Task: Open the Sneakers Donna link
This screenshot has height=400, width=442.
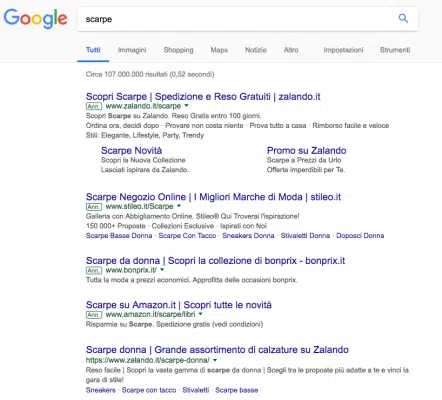Action: click(248, 236)
